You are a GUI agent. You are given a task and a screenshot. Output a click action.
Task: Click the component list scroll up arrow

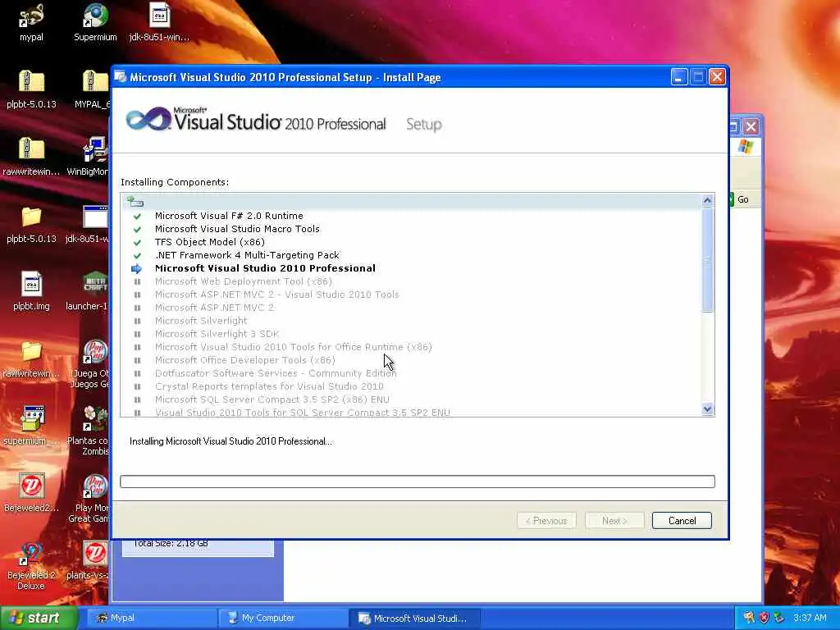point(707,200)
